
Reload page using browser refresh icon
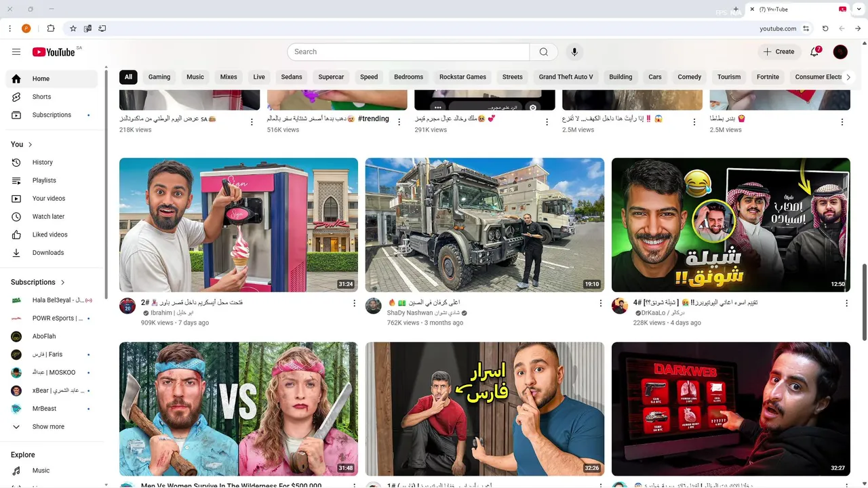coord(825,28)
